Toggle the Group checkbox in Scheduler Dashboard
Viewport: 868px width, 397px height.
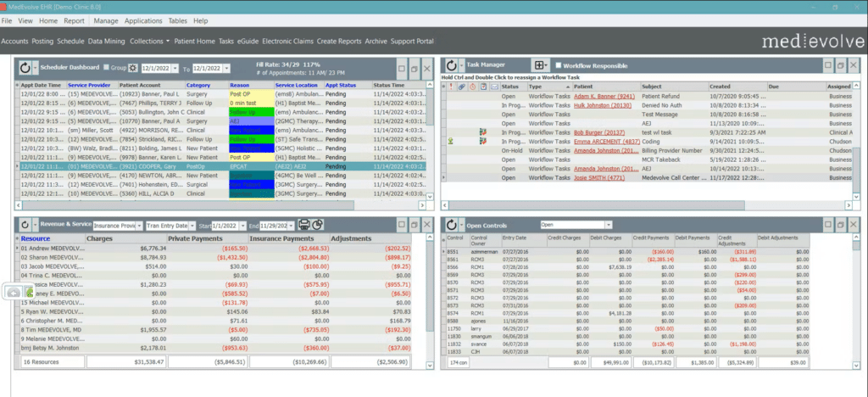coord(107,68)
